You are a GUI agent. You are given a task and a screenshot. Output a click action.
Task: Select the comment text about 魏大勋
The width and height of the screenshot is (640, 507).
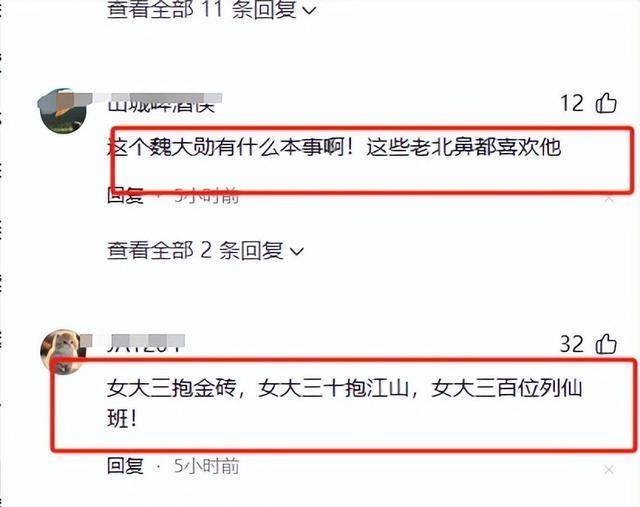coord(334,147)
